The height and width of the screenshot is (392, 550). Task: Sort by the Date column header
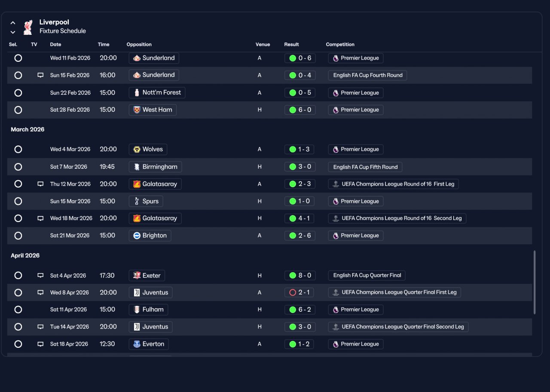click(55, 45)
